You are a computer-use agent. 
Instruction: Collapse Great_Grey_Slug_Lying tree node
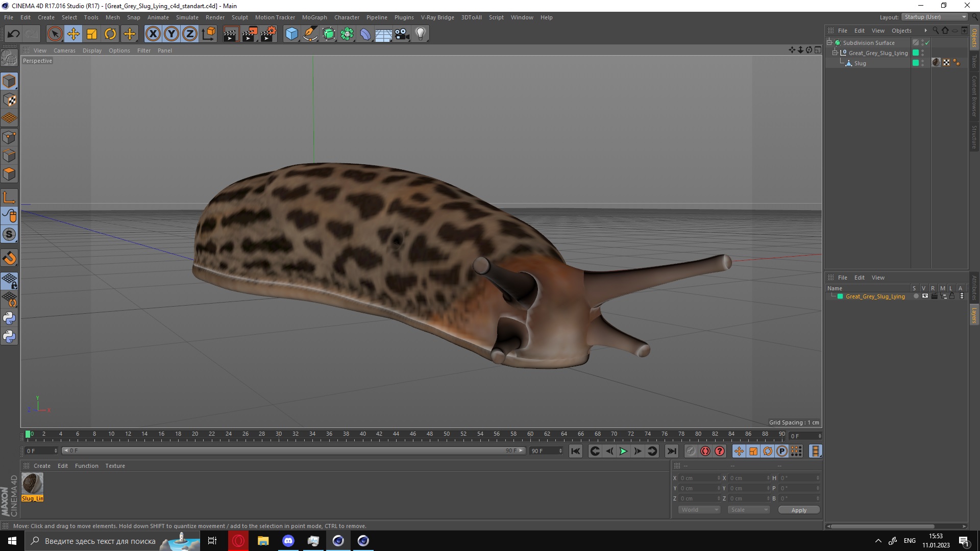click(x=835, y=53)
